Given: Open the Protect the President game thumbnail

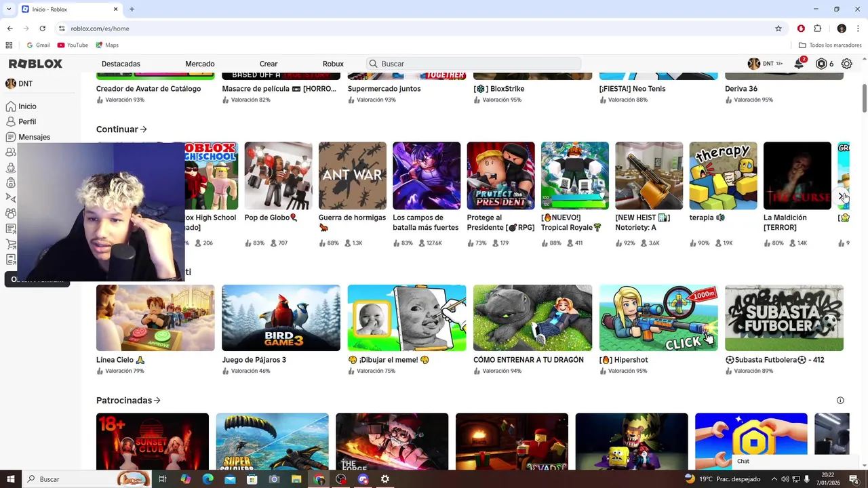Looking at the screenshot, I should pos(500,176).
